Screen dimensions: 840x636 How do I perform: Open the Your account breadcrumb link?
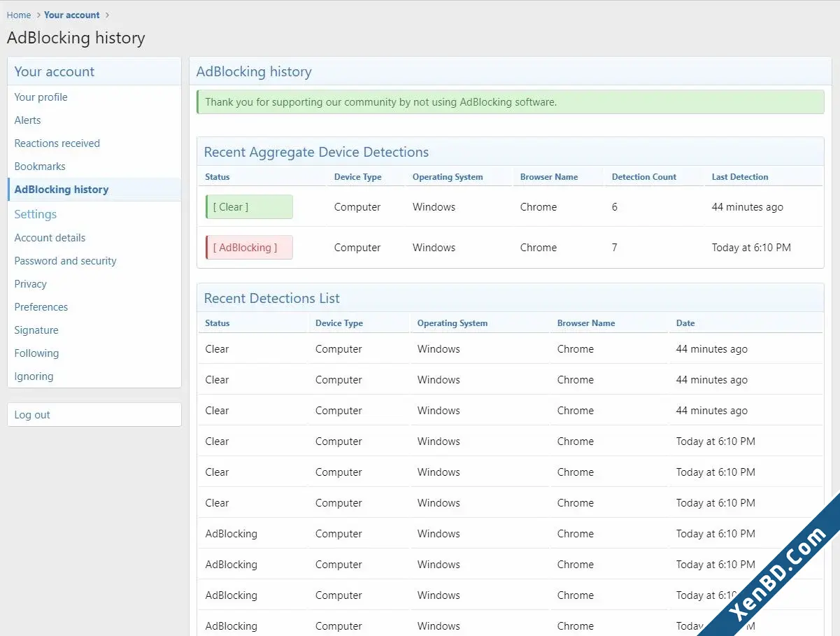(71, 15)
